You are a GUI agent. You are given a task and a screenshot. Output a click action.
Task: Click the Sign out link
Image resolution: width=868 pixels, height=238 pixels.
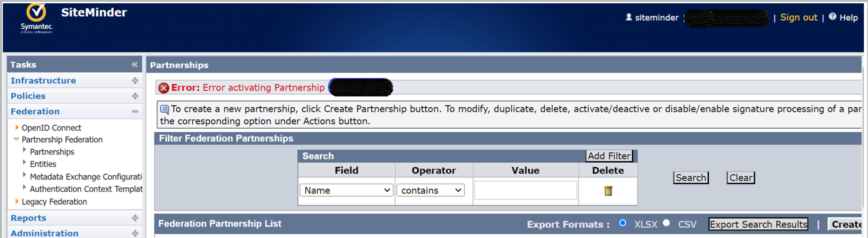pos(799,17)
